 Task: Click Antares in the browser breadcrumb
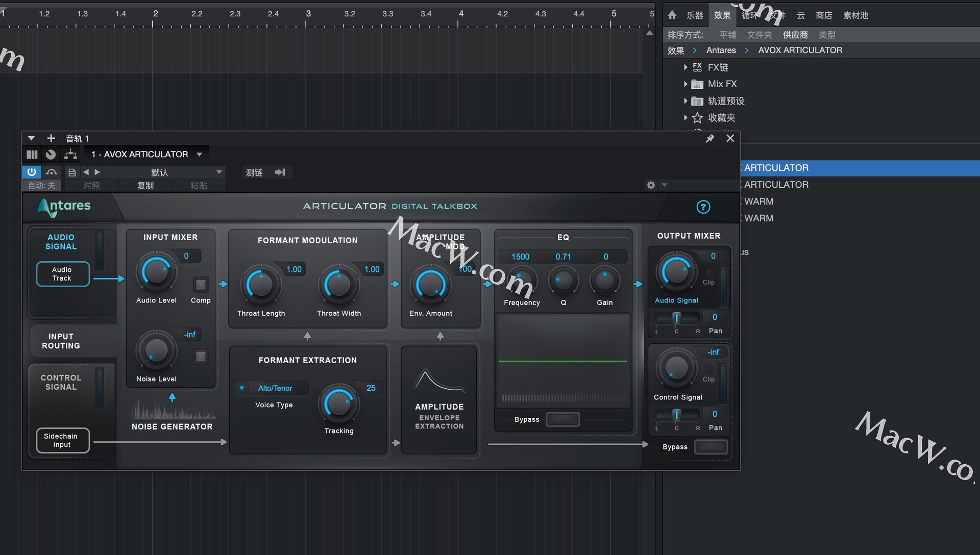721,50
